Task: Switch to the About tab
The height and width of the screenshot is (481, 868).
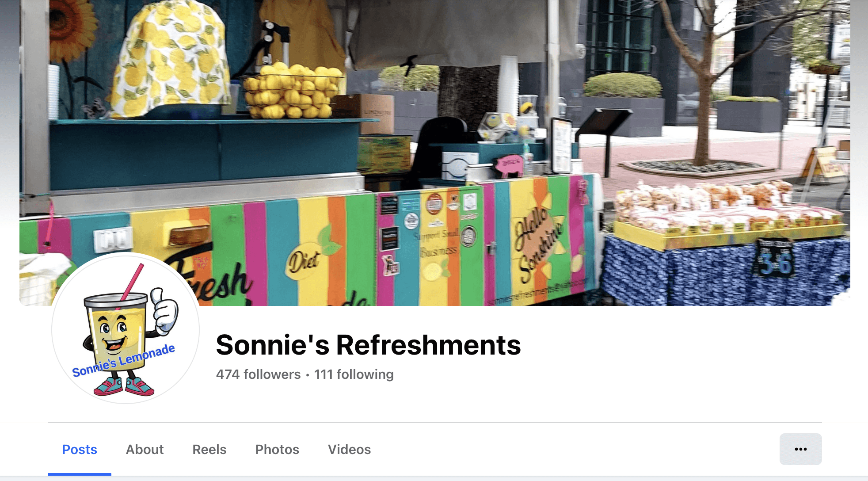Action: click(x=145, y=450)
